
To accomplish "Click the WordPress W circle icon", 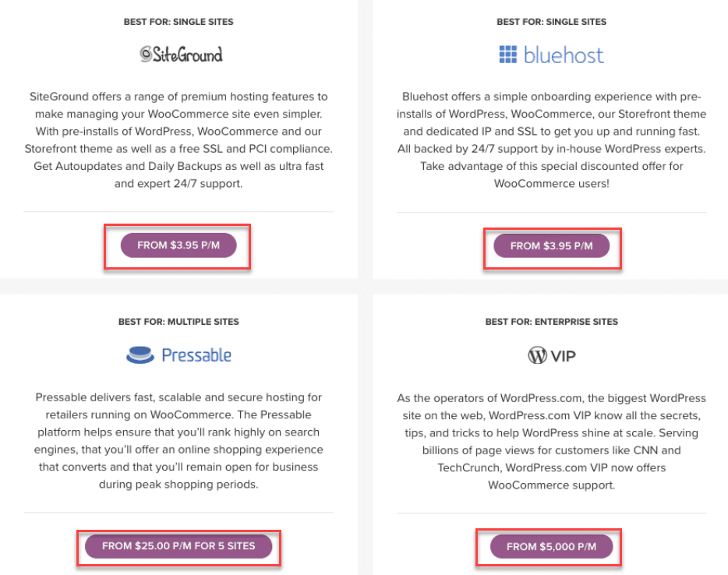I will coord(537,355).
